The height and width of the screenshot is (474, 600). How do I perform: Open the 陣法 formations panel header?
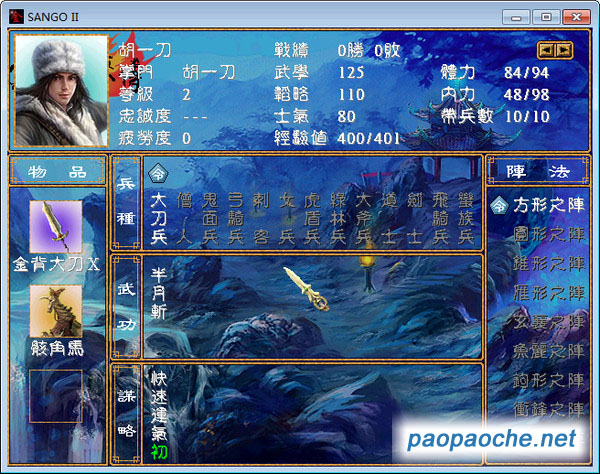(x=538, y=171)
